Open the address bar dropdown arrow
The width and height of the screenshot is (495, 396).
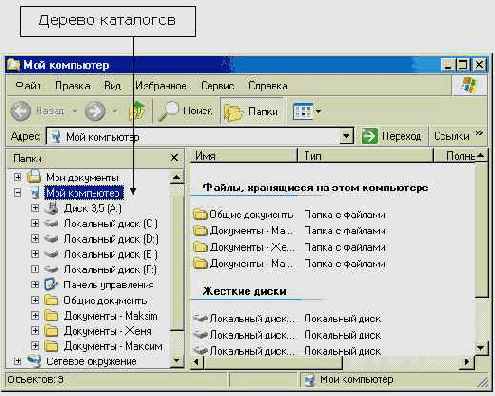pos(346,136)
